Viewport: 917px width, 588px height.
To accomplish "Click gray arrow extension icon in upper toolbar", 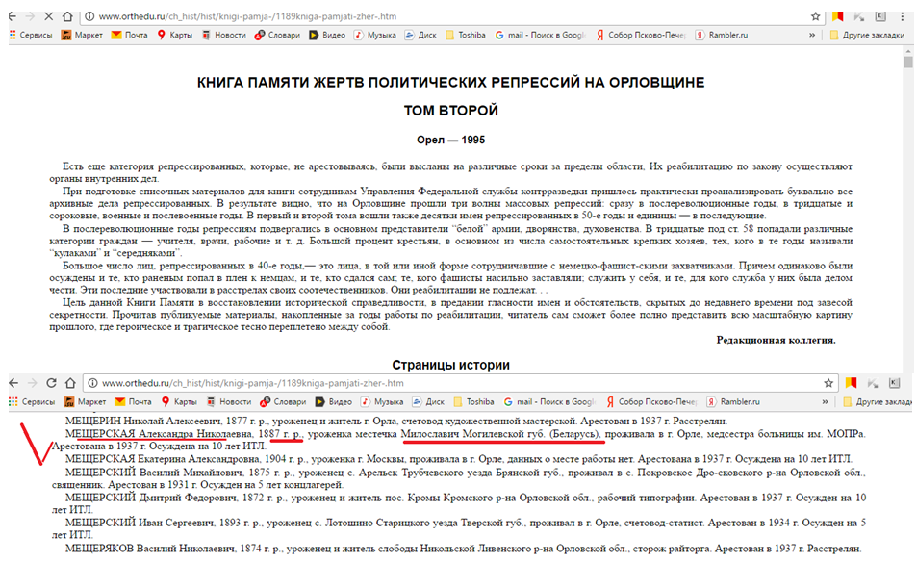I will (858, 16).
